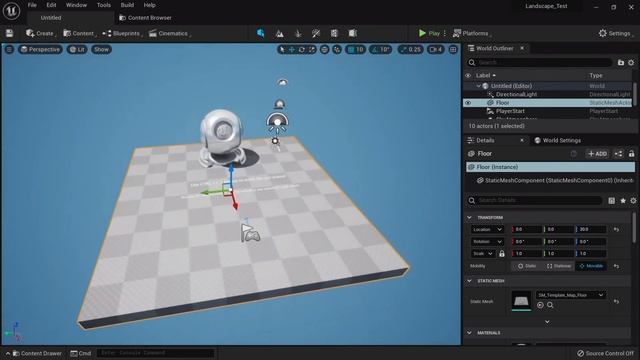Hide the Floor actor eye icon

coord(468,103)
